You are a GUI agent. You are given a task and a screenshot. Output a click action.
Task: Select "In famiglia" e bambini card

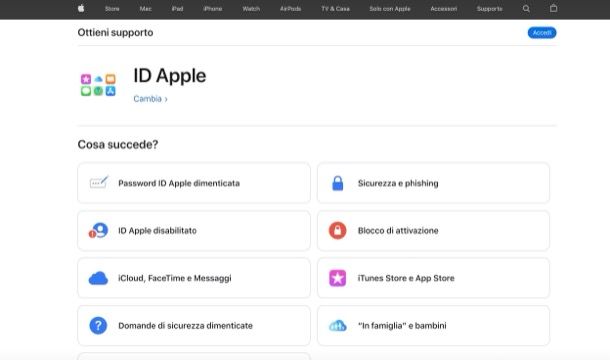(433, 325)
